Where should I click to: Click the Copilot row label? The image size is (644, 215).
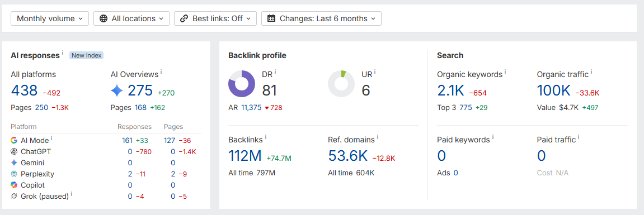coord(33,185)
